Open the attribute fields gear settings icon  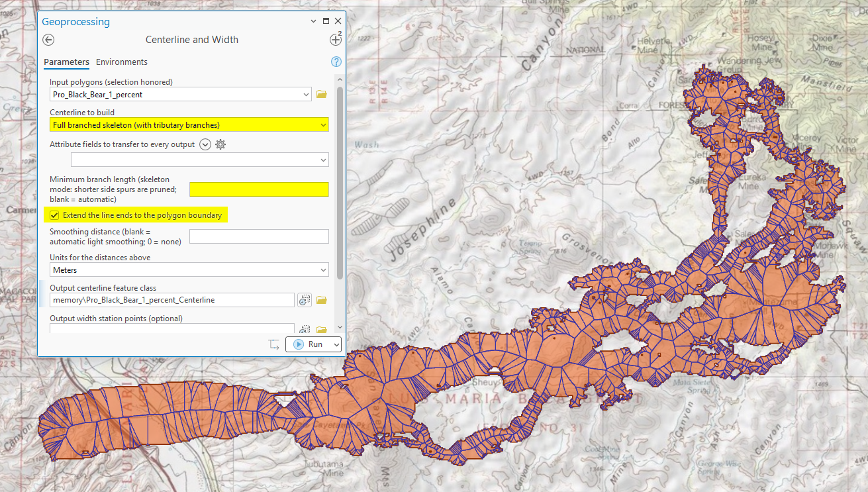click(220, 144)
